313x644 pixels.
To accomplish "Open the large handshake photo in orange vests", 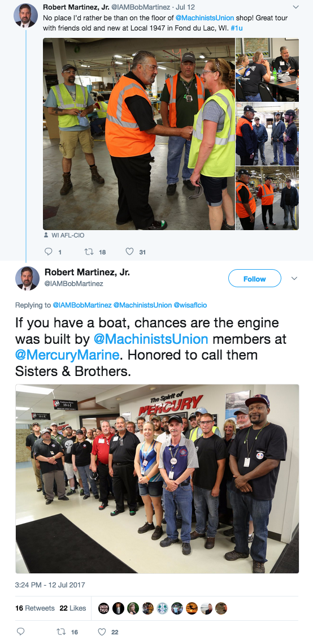I will [138, 134].
